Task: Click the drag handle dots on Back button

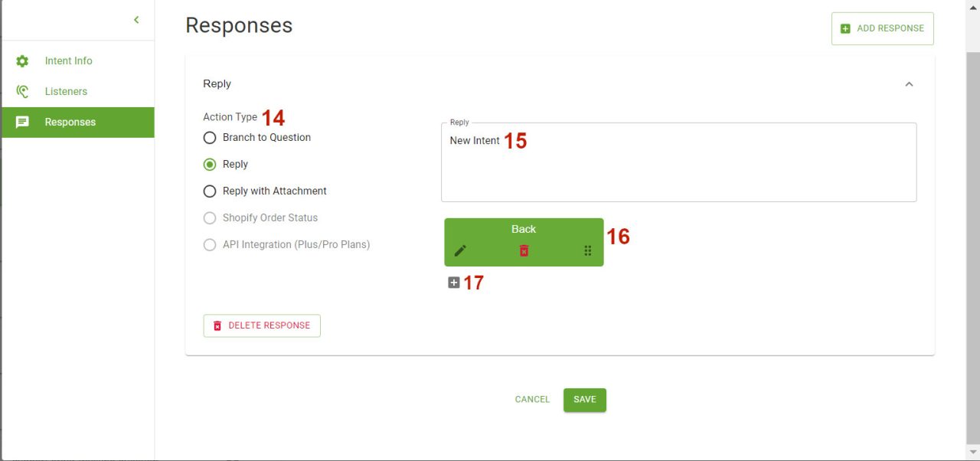Action: 588,250
